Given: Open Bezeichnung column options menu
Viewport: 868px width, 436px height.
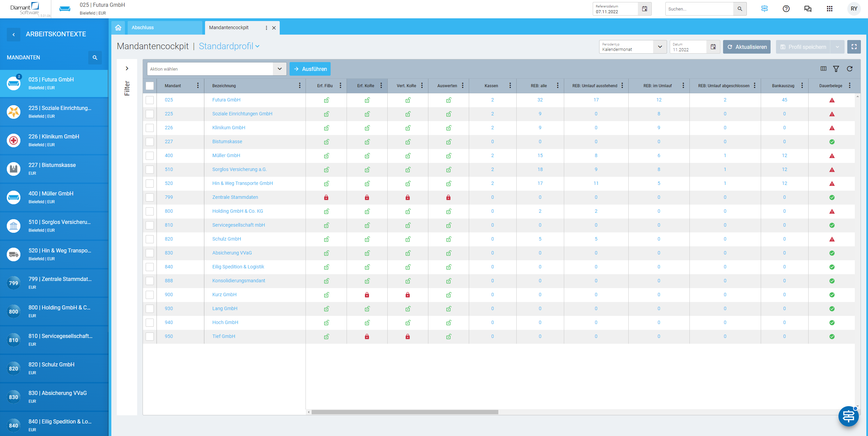Looking at the screenshot, I should (x=300, y=86).
